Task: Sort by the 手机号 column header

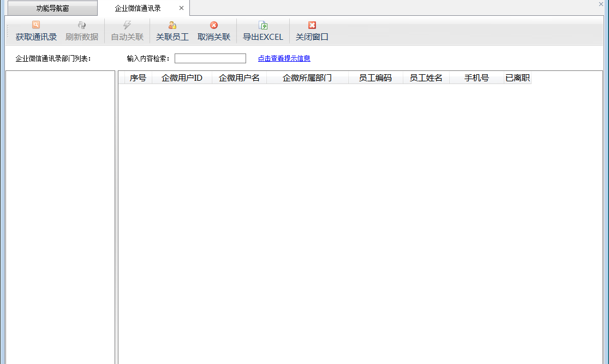Action: (476, 78)
